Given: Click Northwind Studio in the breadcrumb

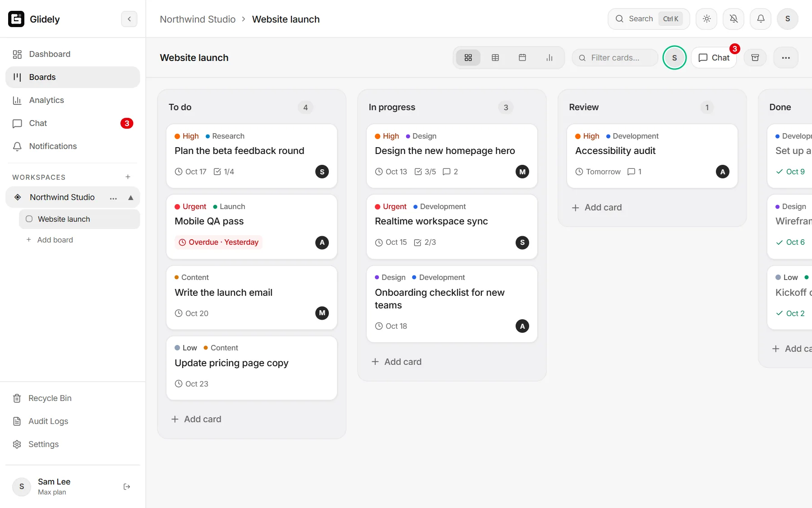Looking at the screenshot, I should 198,19.
